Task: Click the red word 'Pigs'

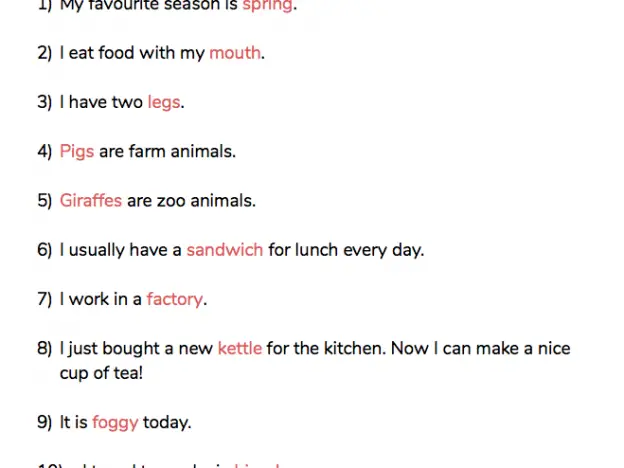Action: point(77,152)
